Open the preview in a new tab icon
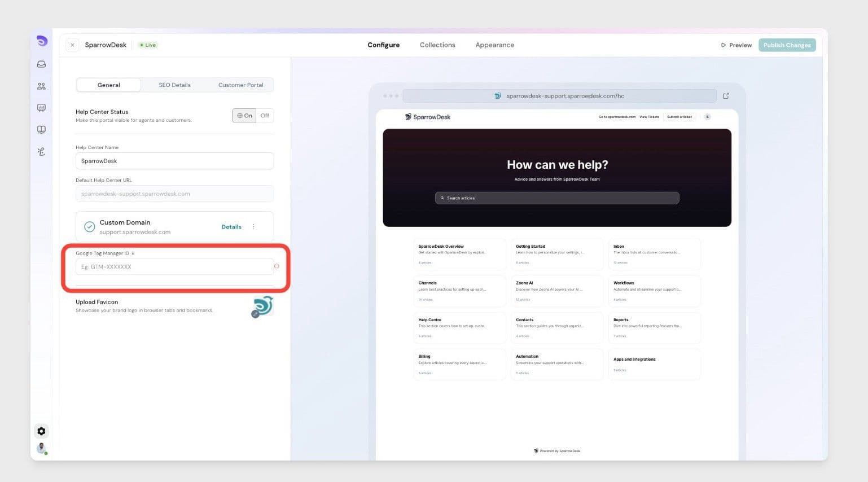 point(726,96)
